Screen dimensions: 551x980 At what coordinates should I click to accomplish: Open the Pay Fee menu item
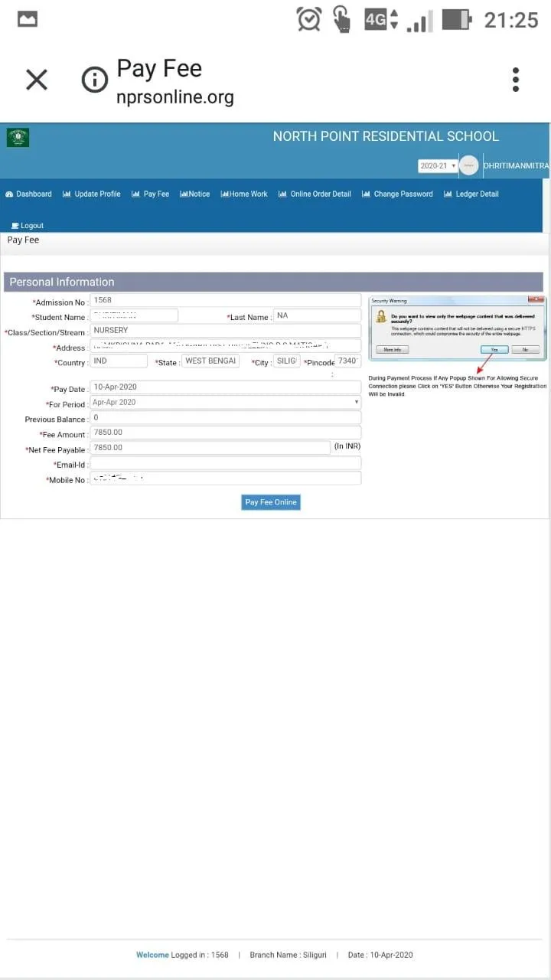click(151, 194)
